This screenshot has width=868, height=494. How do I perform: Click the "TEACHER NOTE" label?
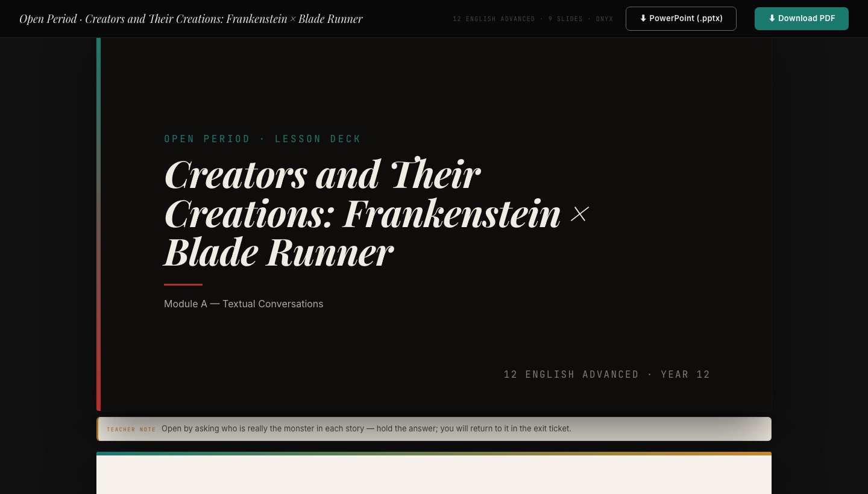point(131,430)
